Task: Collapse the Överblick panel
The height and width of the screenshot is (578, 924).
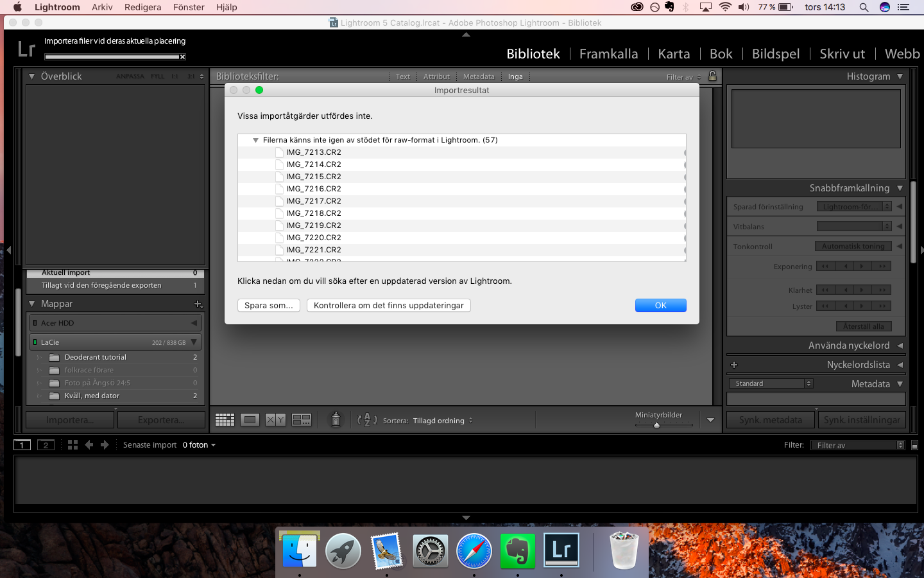Action: point(31,76)
